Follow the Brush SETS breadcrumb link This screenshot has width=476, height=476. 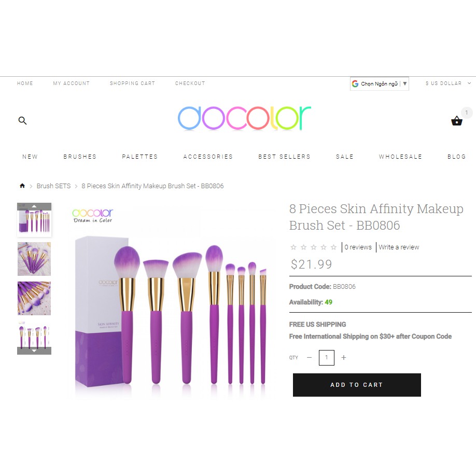pyautogui.click(x=54, y=186)
